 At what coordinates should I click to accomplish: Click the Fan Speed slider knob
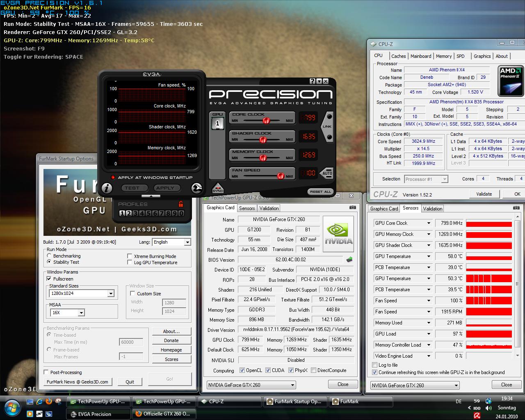281,176
